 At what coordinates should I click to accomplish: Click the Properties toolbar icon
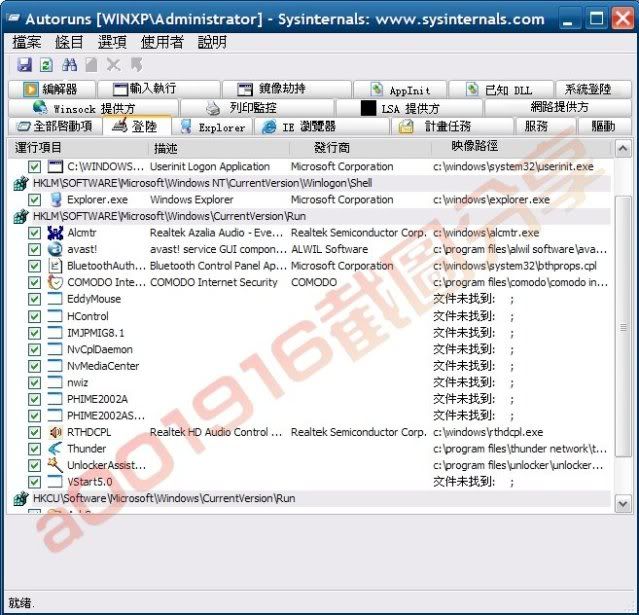coord(91,65)
